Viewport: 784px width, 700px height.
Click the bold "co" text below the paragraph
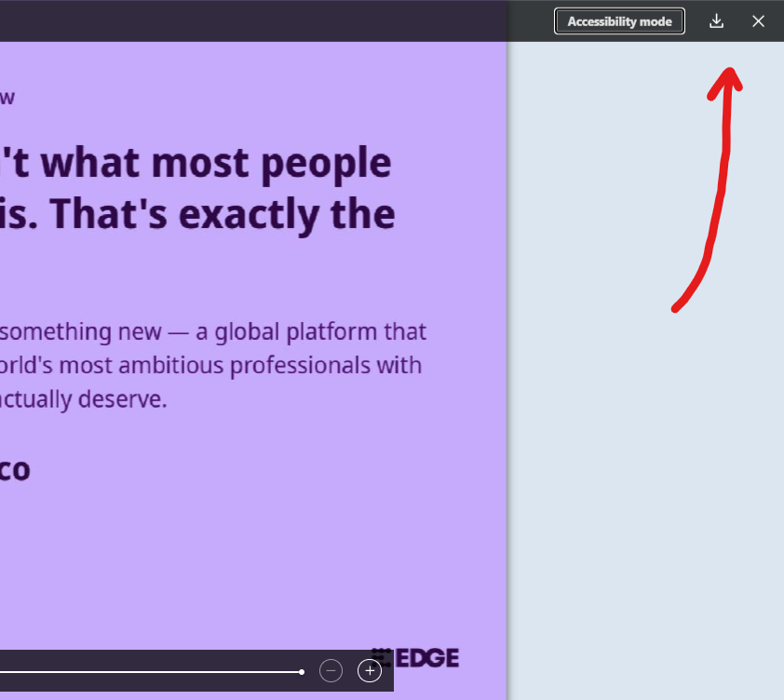coord(14,469)
